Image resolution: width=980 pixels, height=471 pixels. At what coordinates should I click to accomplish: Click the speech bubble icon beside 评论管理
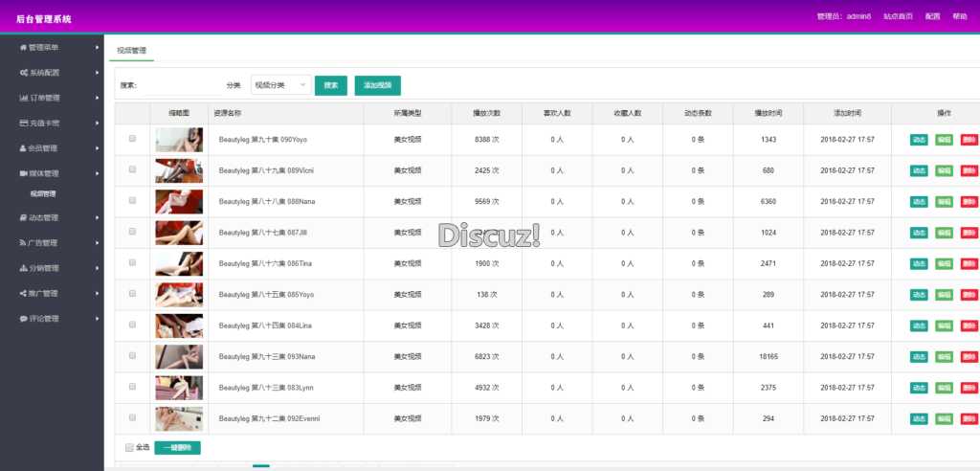point(23,319)
